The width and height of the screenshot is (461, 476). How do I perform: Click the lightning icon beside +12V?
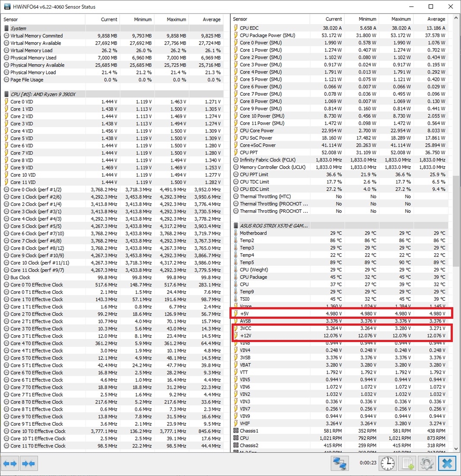pyautogui.click(x=236, y=336)
